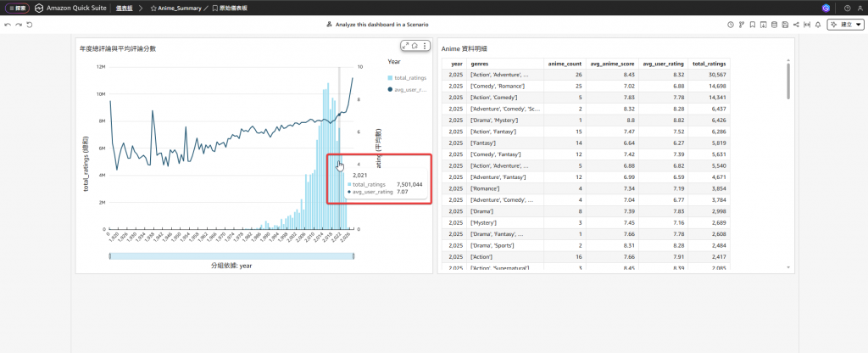Reset the dashboard with the revert icon
Image resolution: width=868 pixels, height=353 pixels.
pyautogui.click(x=29, y=25)
